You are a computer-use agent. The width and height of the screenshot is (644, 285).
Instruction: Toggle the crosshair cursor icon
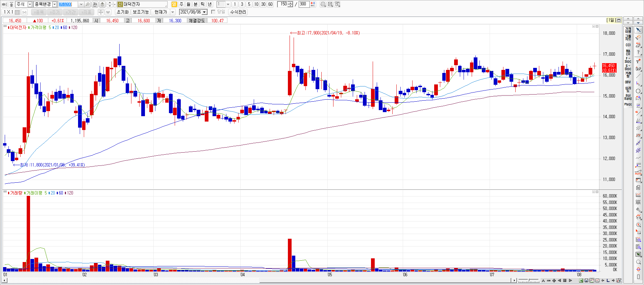pos(101,12)
